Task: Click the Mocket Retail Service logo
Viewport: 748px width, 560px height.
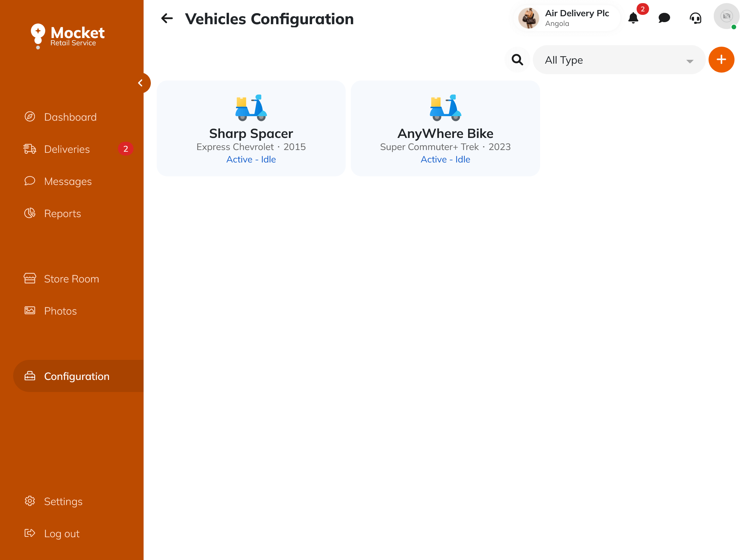Action: (68, 36)
